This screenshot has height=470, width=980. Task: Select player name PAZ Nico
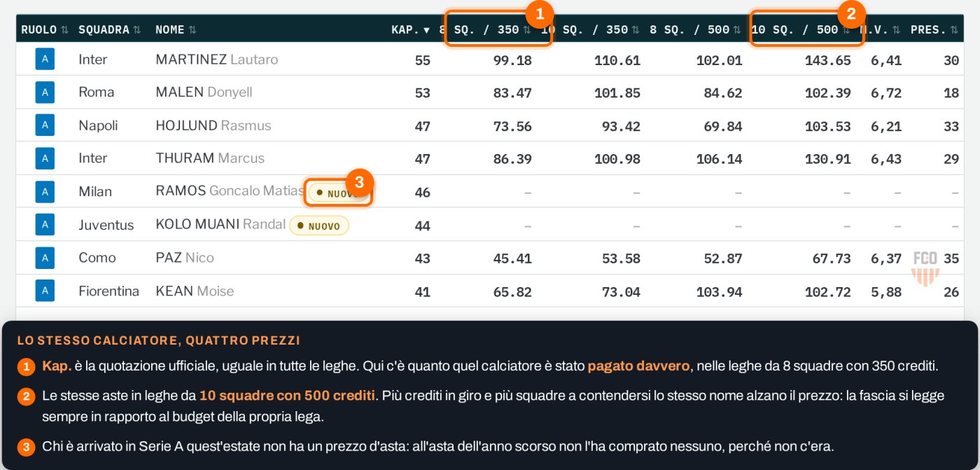click(185, 258)
